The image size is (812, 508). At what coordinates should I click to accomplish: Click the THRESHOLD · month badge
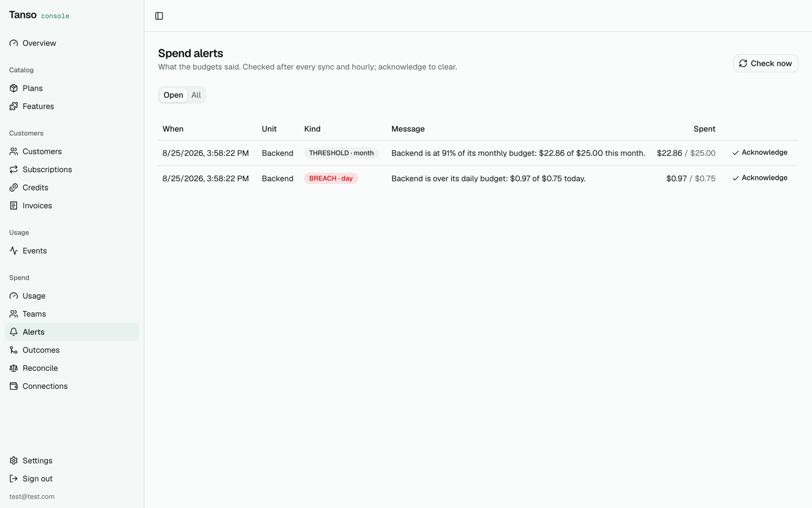click(x=341, y=153)
